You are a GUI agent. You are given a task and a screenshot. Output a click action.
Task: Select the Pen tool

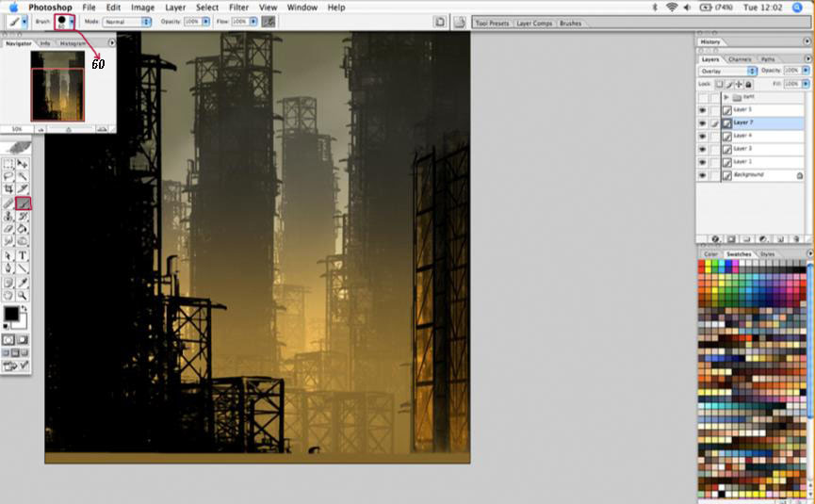click(x=8, y=268)
